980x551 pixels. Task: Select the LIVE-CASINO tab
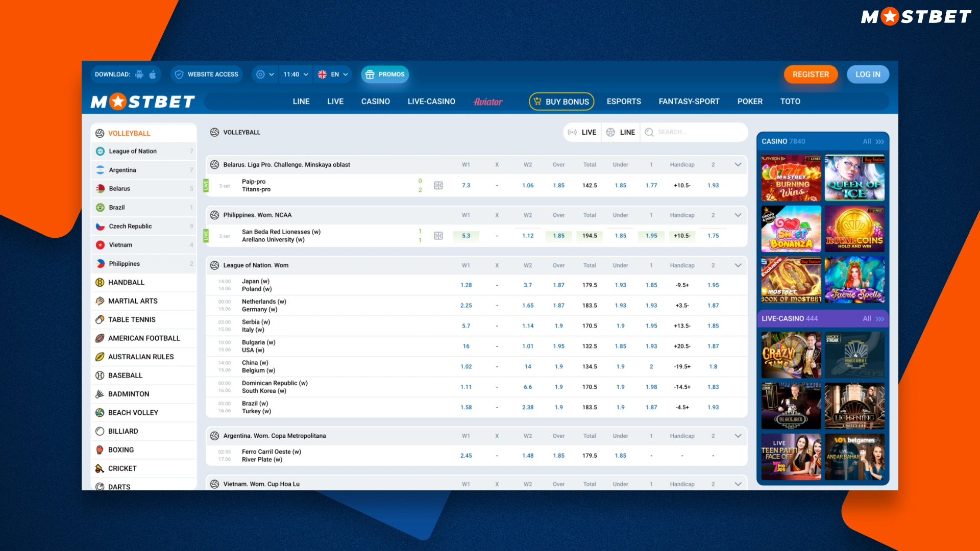[431, 101]
